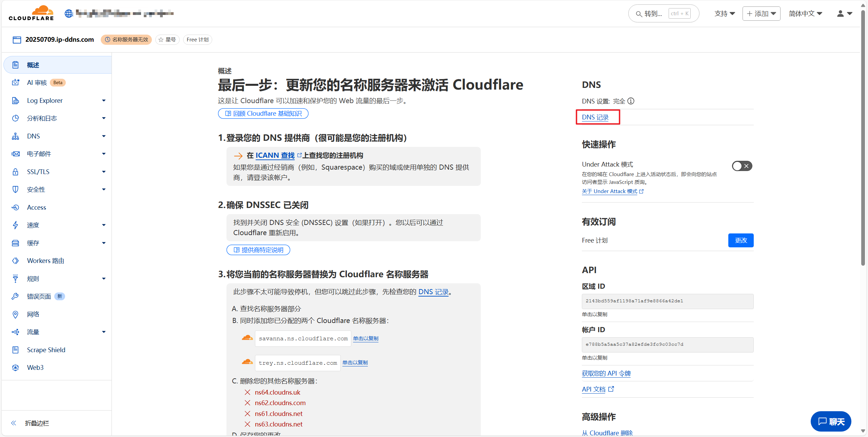Click the globe account icon in header

tap(69, 14)
